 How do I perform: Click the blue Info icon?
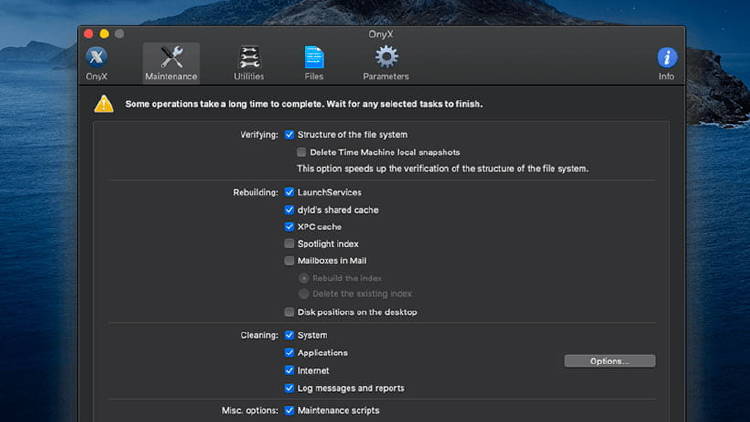pos(666,58)
